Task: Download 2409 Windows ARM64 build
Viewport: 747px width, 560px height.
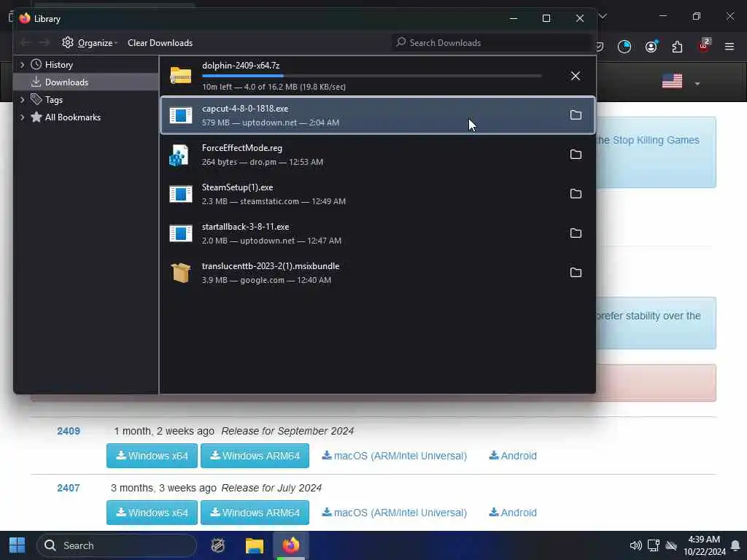Action: (x=255, y=456)
